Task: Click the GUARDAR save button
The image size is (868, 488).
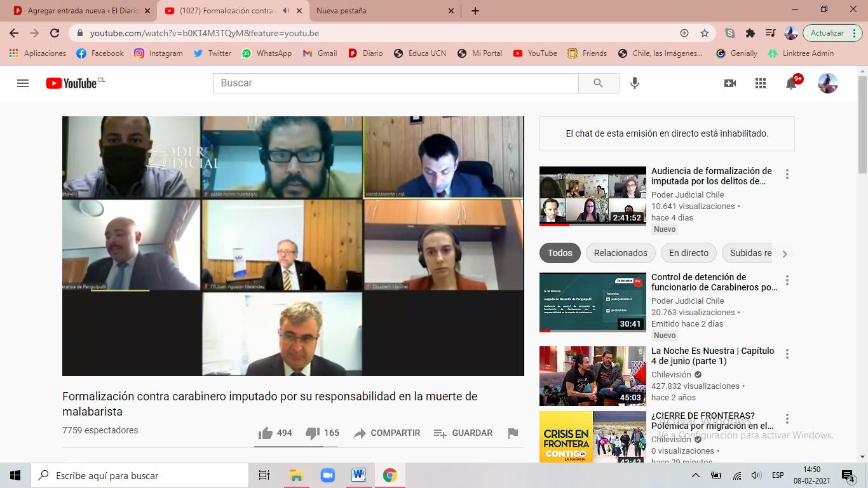Action: (463, 433)
